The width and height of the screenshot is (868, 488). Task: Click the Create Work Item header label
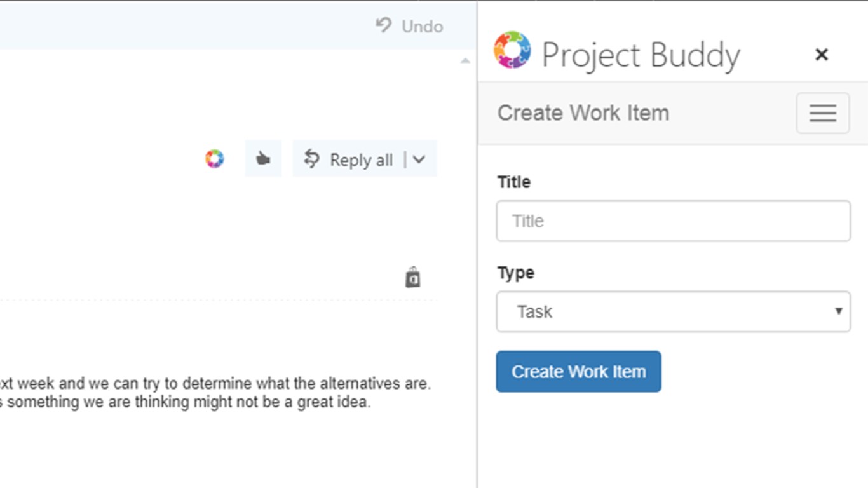coord(583,113)
